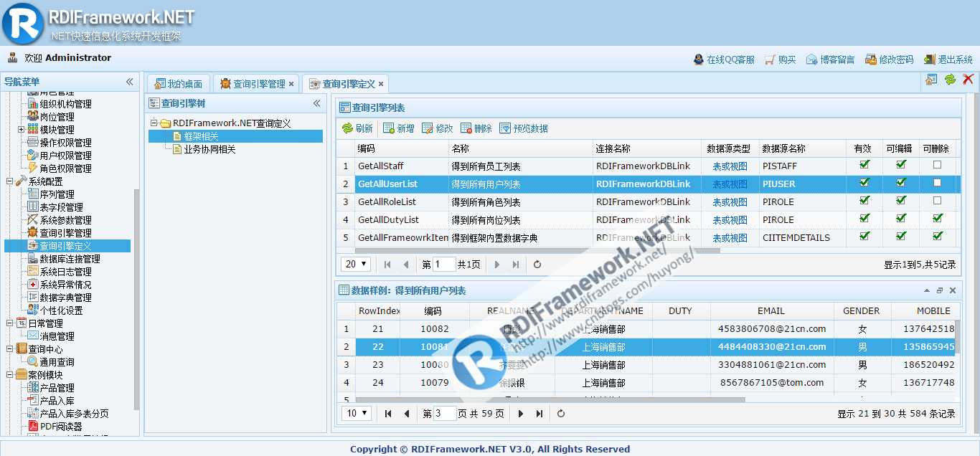Screen dimensions: 980x456
Task: Click the green refresh tab icon
Action: (x=950, y=80)
